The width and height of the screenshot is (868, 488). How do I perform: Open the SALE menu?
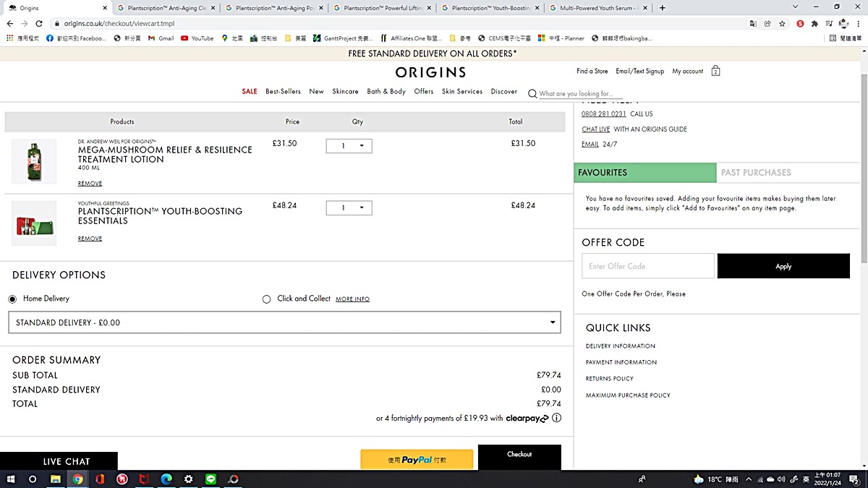[x=250, y=92]
